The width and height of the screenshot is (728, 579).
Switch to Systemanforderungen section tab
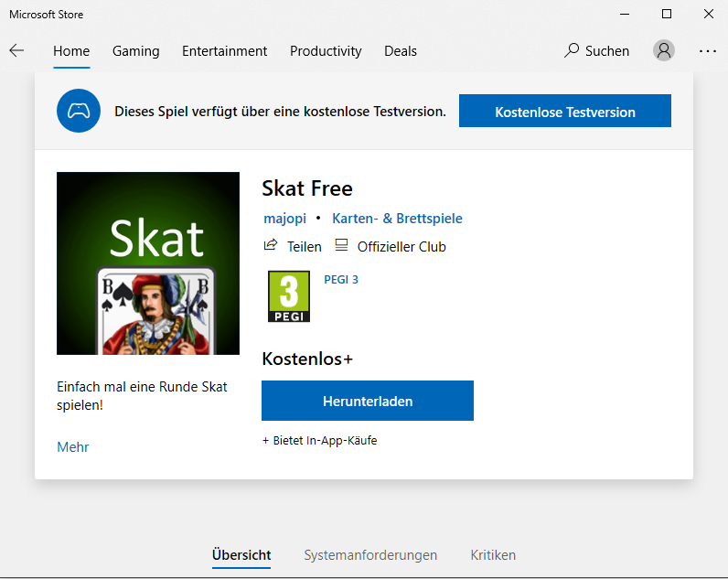pos(370,555)
